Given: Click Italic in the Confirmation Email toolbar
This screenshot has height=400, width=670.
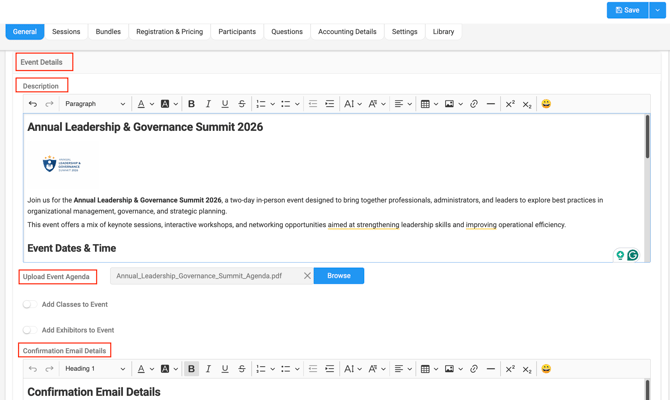Looking at the screenshot, I should click(208, 369).
